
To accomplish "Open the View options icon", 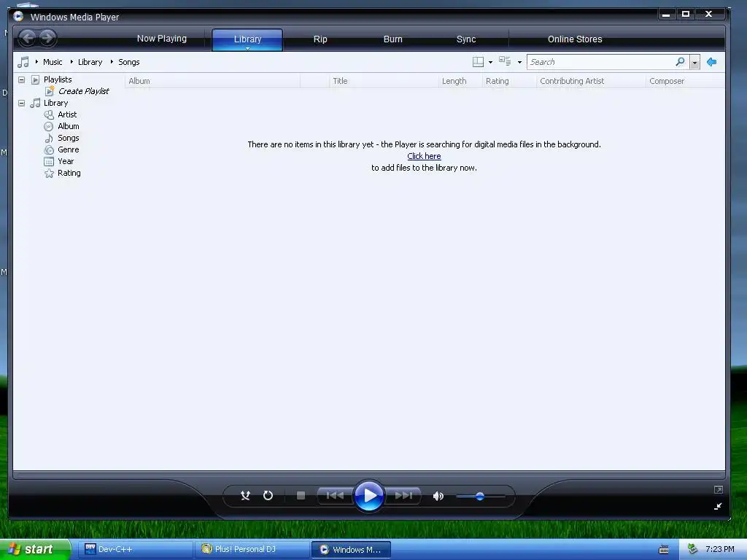I will pos(505,61).
